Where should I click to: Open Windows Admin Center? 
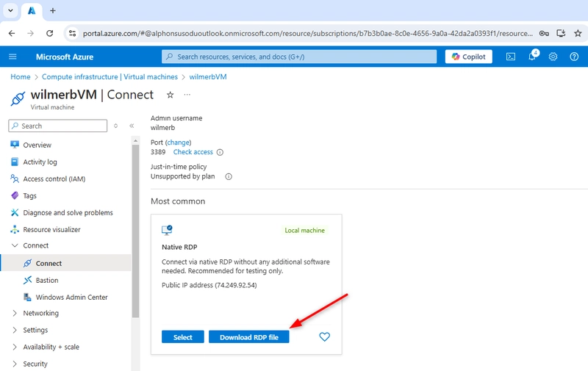coord(71,297)
